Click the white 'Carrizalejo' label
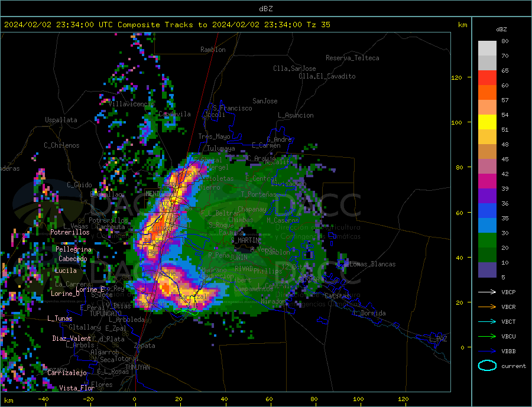 click(67, 373)
